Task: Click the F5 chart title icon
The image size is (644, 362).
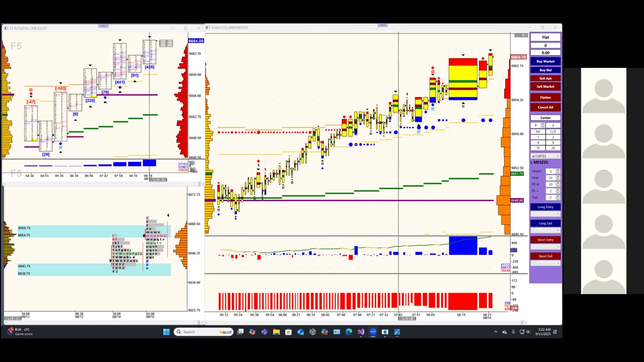Action: [x=6, y=28]
